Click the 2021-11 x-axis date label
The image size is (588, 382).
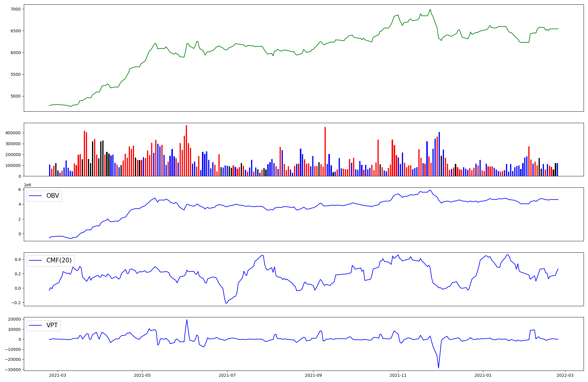tap(398, 375)
